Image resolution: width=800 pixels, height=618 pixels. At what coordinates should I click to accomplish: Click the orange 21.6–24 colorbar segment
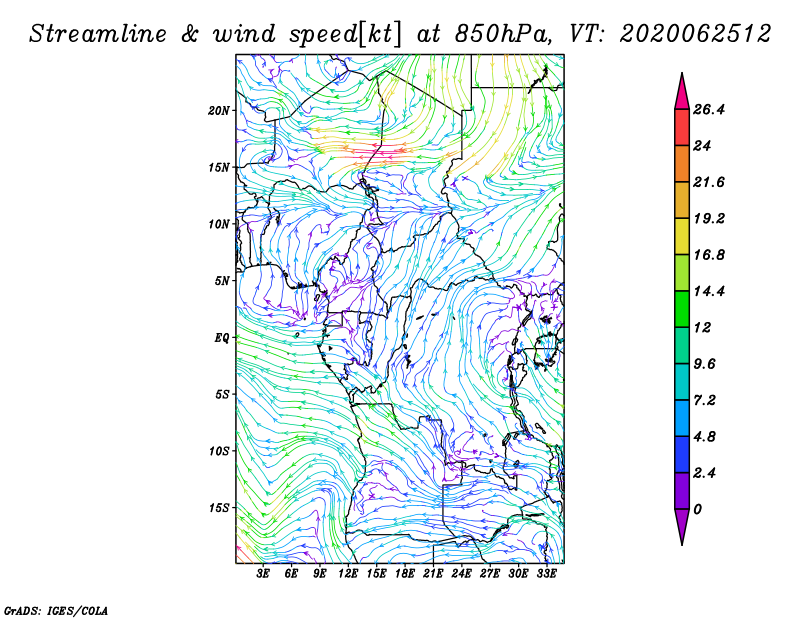click(x=682, y=164)
